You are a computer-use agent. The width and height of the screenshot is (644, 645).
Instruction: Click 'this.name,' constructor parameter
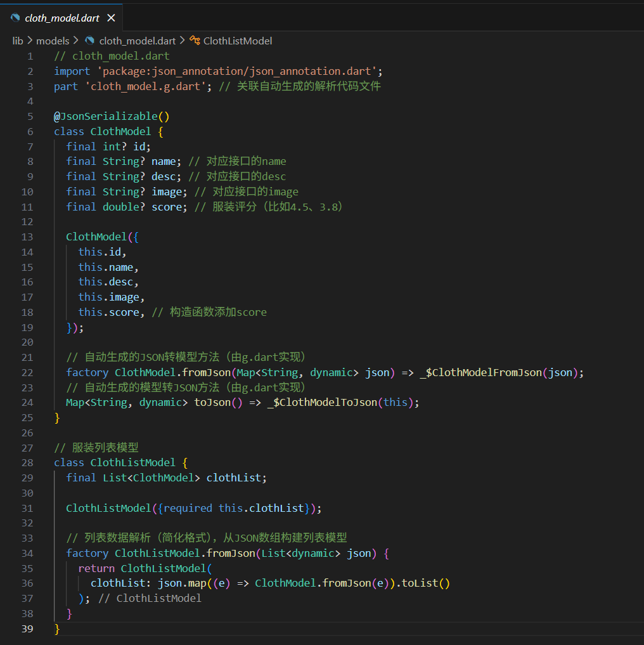pyautogui.click(x=108, y=267)
